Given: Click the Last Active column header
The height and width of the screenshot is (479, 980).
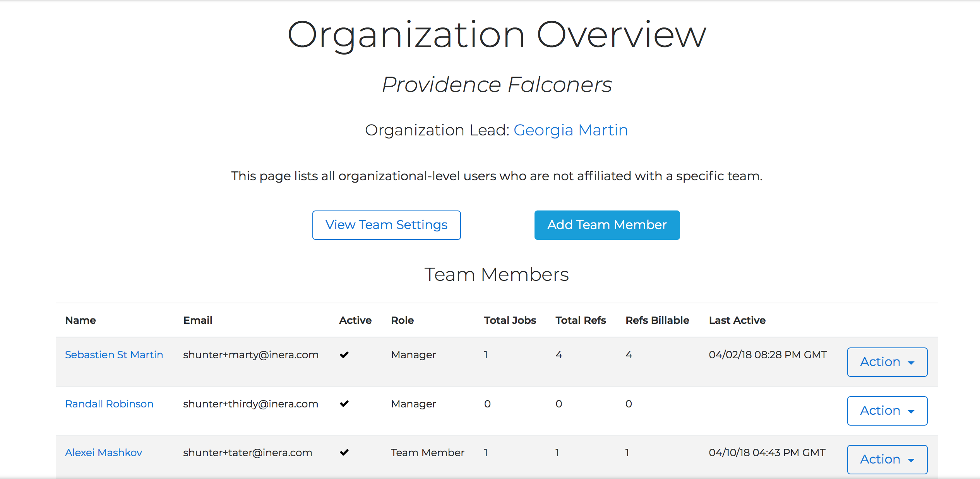Looking at the screenshot, I should coord(737,320).
